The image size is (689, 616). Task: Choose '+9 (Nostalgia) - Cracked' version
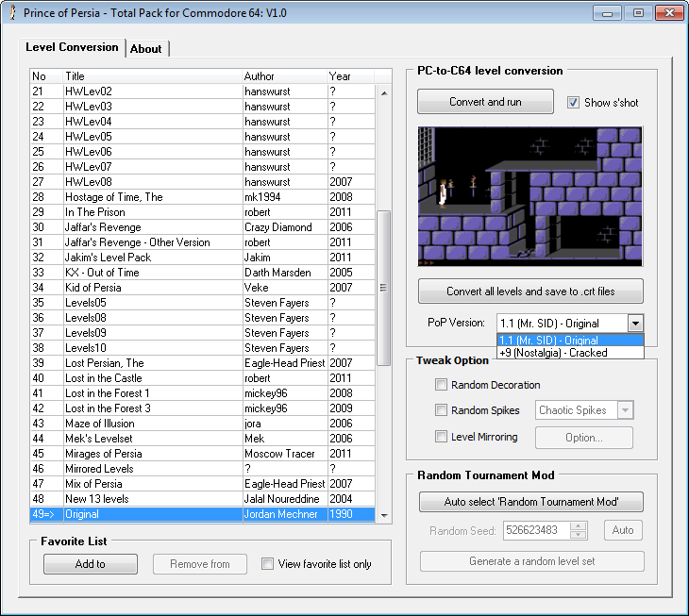(x=553, y=353)
